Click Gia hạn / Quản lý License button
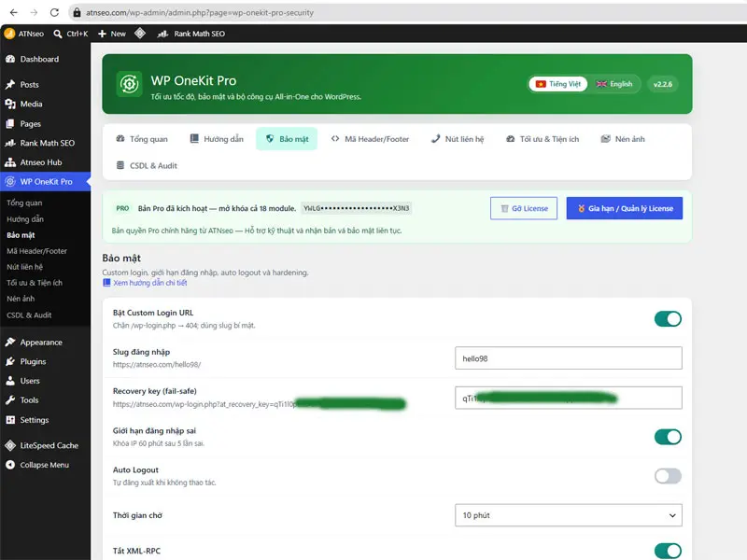747x560 pixels. pos(625,208)
